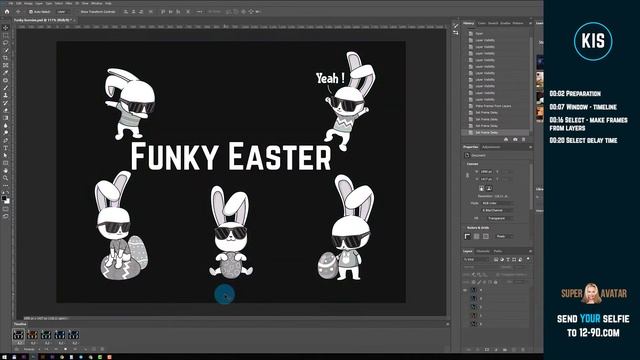Image resolution: width=640 pixels, height=360 pixels.
Task: Hide the top layer with its eye icon
Action: 465,290
